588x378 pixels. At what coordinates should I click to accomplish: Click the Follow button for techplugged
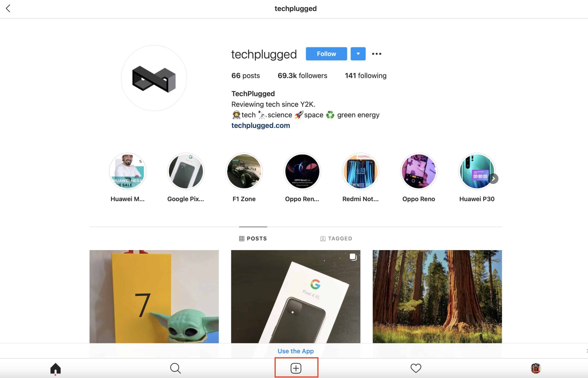tap(327, 54)
